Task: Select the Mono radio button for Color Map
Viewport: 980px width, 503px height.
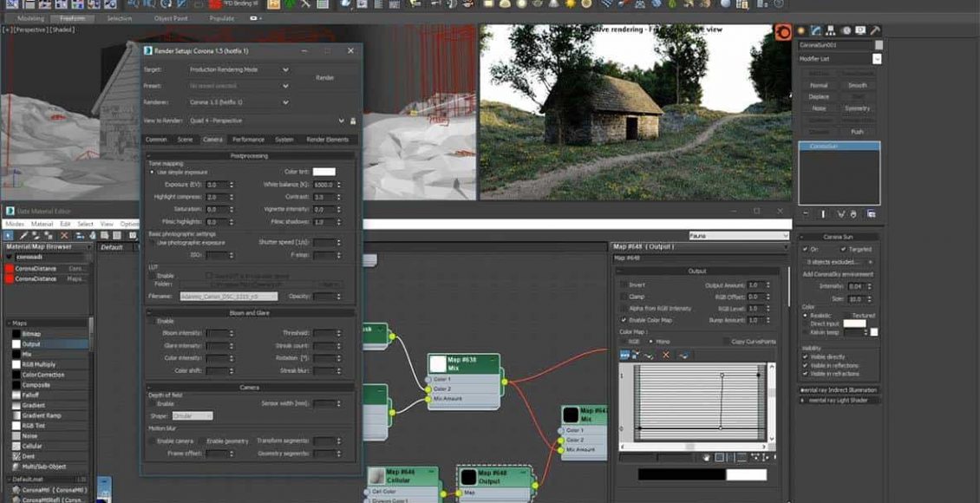Action: click(650, 342)
